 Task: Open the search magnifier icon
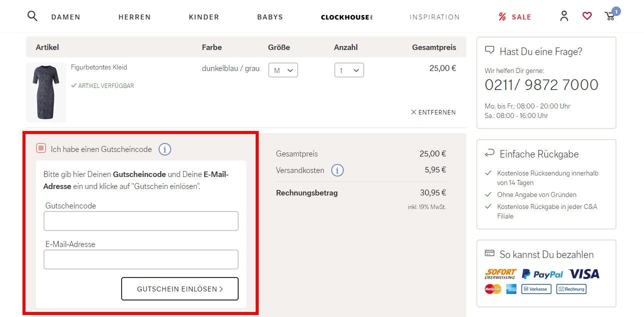[x=33, y=16]
